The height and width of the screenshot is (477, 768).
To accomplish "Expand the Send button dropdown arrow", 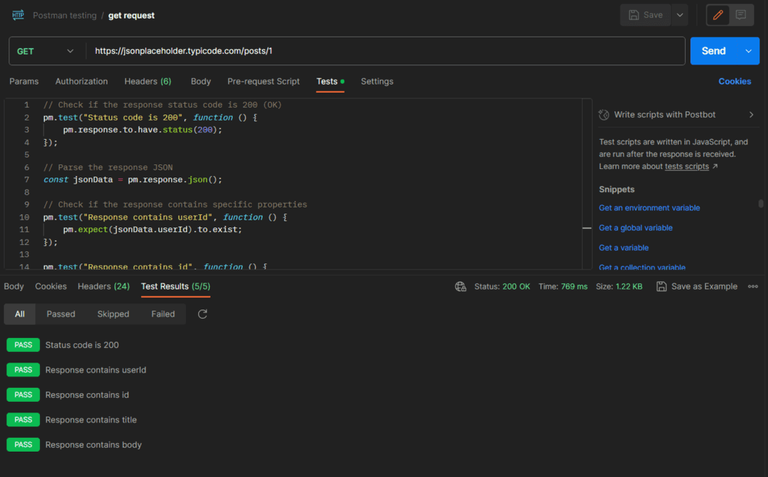I will pos(748,51).
